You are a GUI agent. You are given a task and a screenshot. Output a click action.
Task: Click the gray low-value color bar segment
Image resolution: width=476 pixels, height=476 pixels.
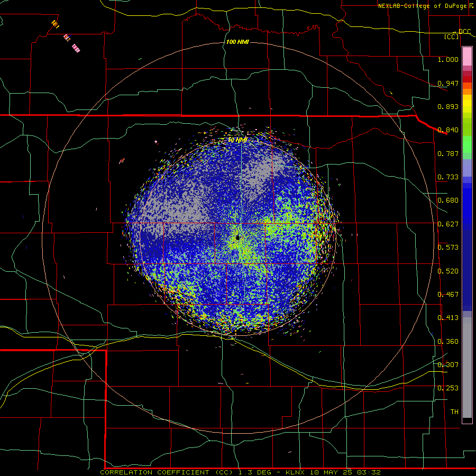(467, 368)
